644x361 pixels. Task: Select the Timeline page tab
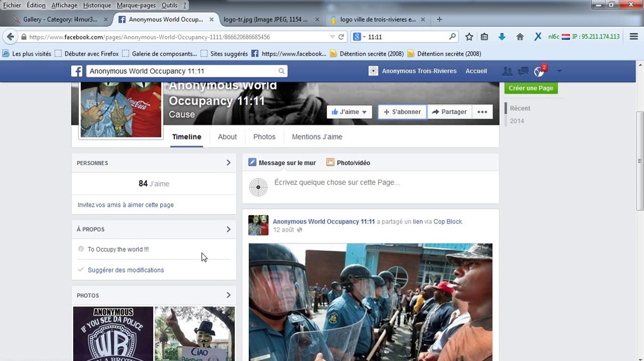point(187,137)
